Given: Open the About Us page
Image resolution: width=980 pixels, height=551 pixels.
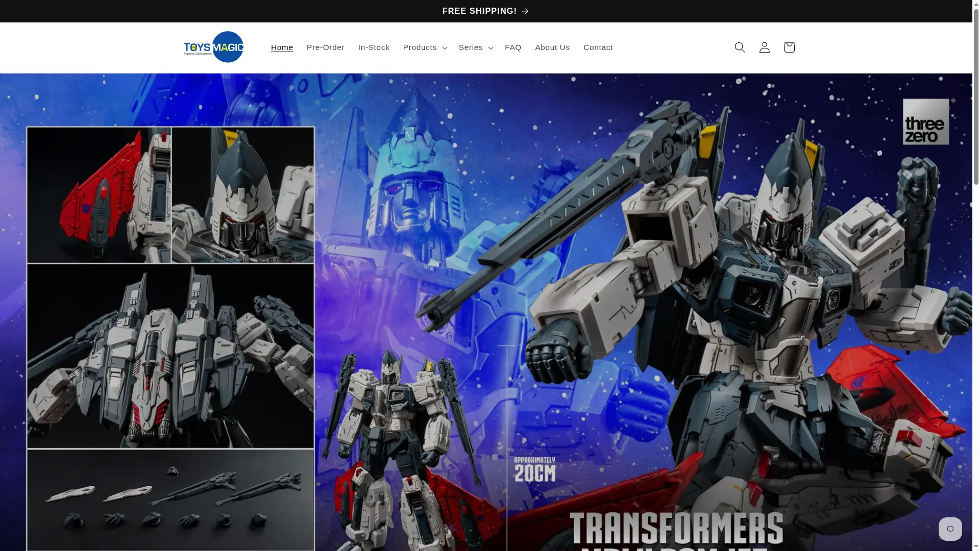Looking at the screenshot, I should click(x=552, y=47).
